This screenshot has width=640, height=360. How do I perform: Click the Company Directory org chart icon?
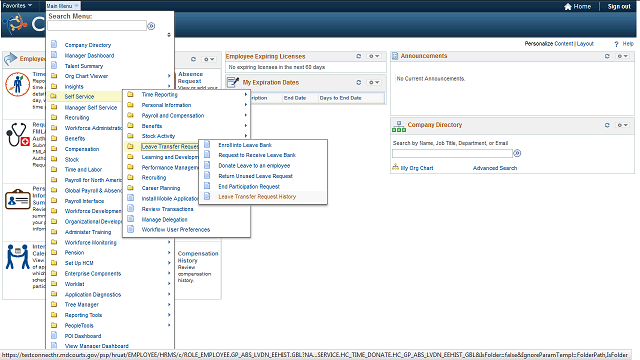click(399, 127)
